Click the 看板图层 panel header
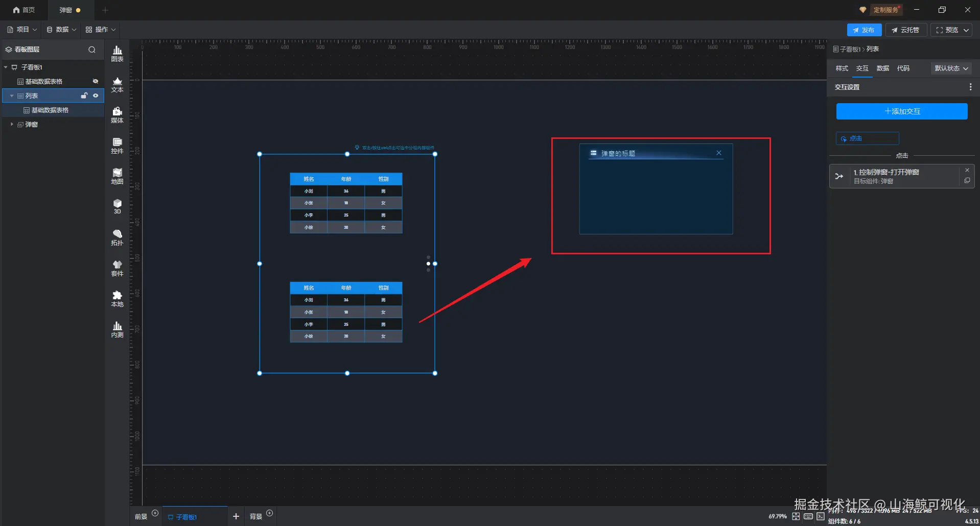This screenshot has height=526, width=980. coord(27,50)
